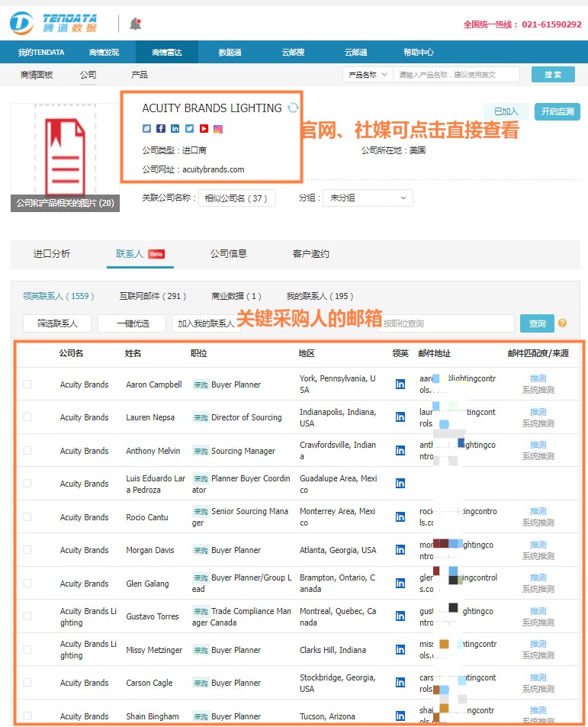
Task: Open Glen Galang's LinkedIn icon
Action: (400, 583)
